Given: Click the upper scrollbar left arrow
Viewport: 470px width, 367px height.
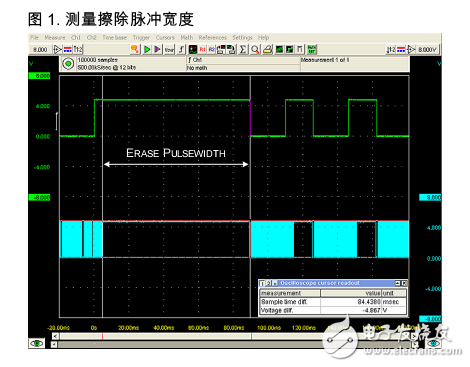Looking at the screenshot, I should pyautogui.click(x=55, y=336).
